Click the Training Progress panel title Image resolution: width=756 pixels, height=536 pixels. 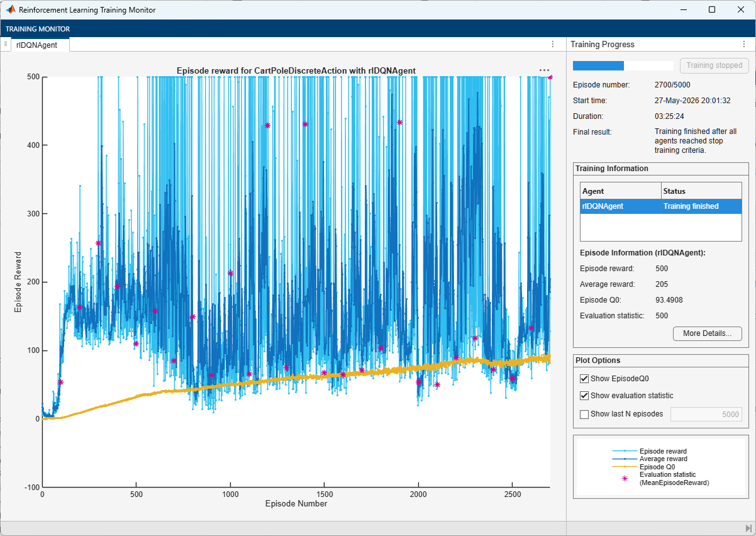click(603, 45)
